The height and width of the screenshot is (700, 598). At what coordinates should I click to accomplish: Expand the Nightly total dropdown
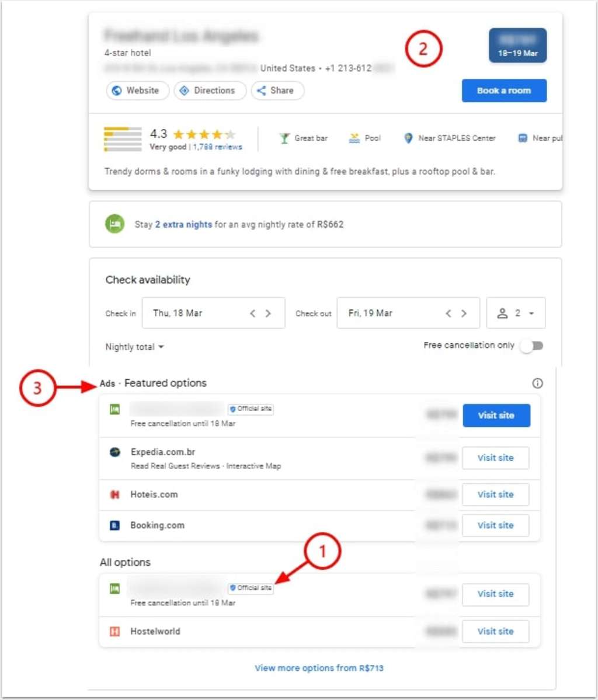coord(134,347)
